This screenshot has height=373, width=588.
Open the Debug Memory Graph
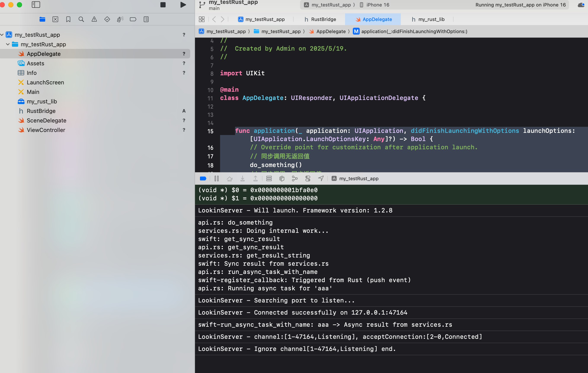[x=295, y=179]
